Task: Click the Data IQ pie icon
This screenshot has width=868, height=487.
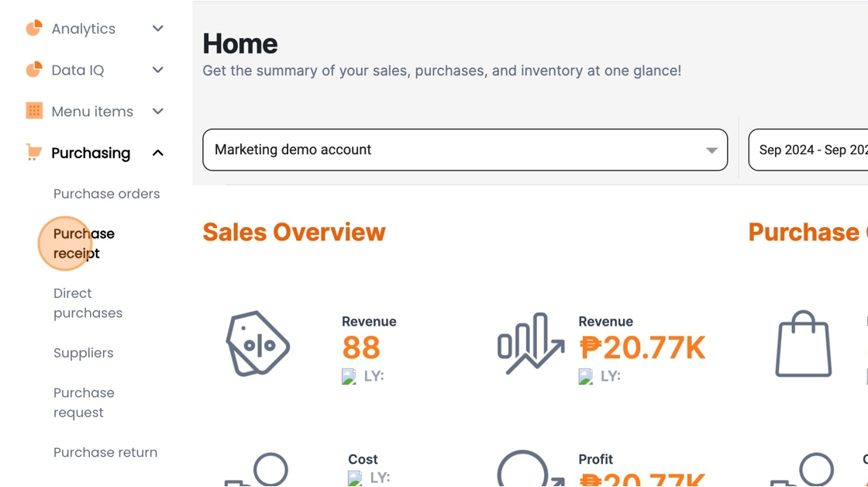Action: click(x=34, y=70)
